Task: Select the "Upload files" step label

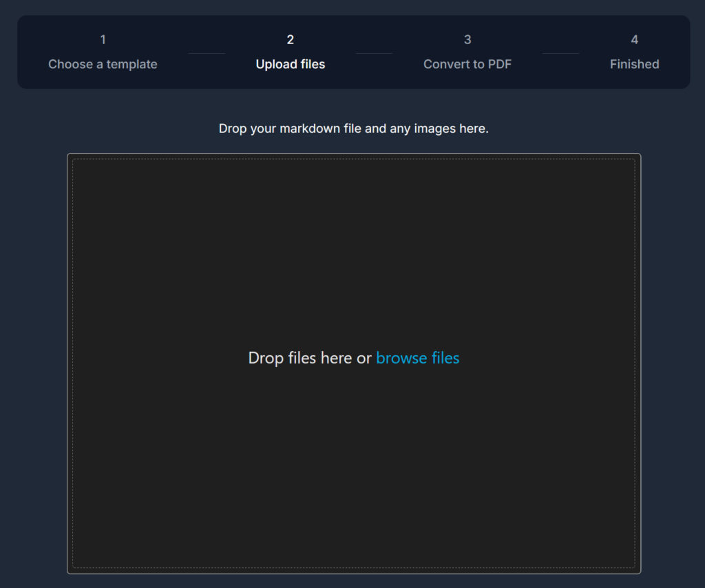Action: (x=290, y=64)
